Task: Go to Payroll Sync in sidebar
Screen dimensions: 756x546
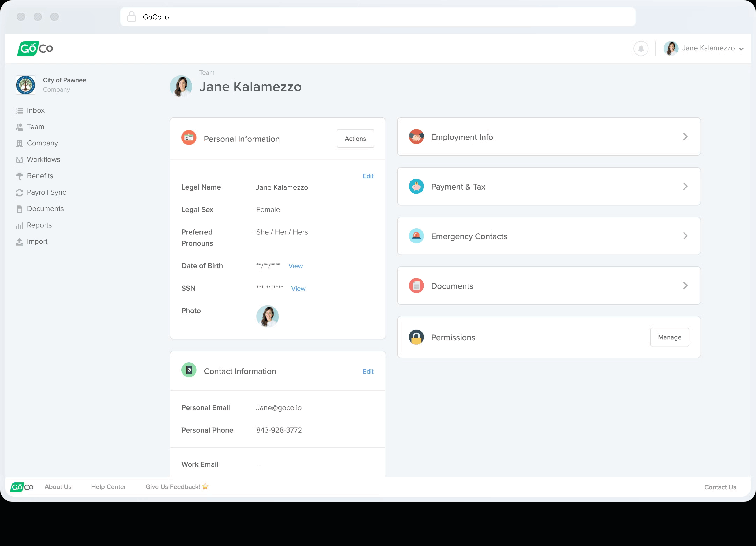Action: coord(46,192)
